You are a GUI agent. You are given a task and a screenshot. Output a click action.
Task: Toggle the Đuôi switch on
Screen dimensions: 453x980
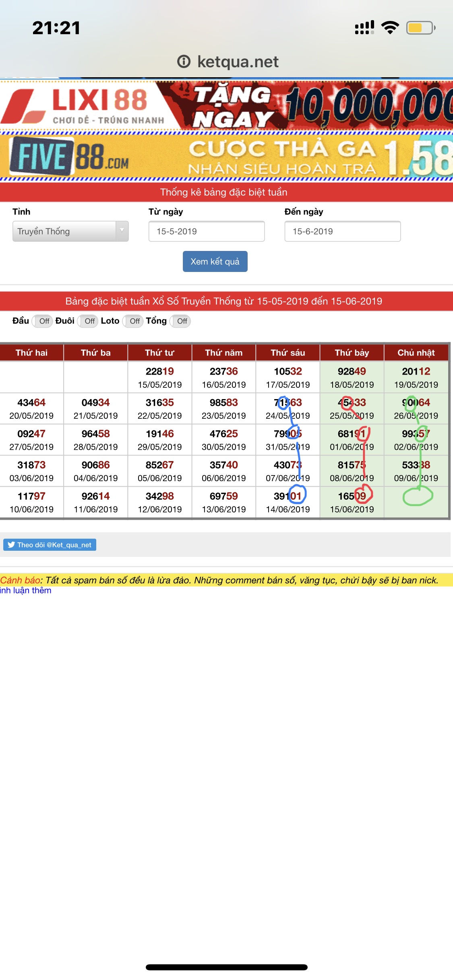point(88,321)
